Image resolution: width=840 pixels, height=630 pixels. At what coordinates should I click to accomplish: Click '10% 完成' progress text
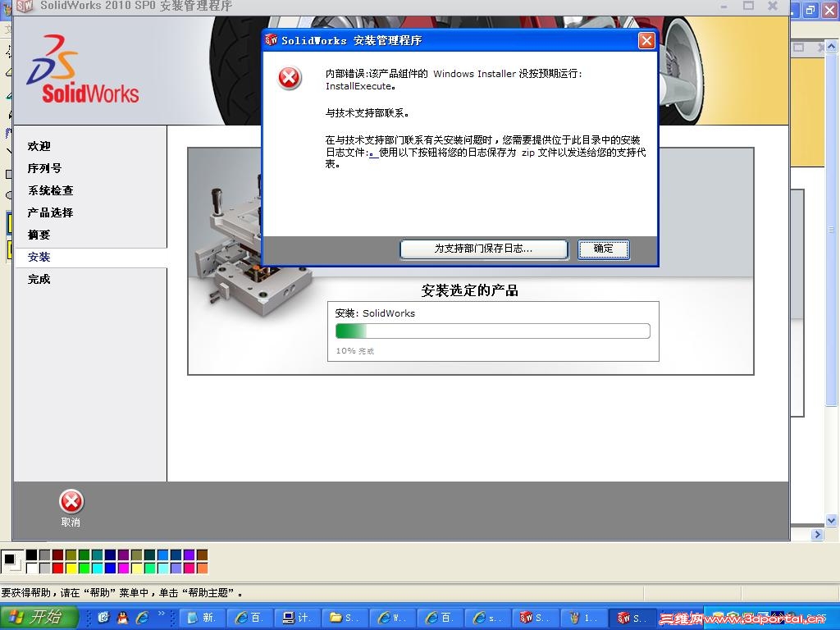click(x=354, y=351)
